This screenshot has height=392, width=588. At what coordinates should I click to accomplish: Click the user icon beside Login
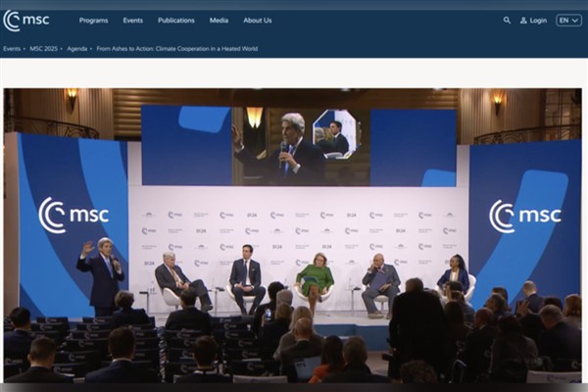click(x=523, y=20)
